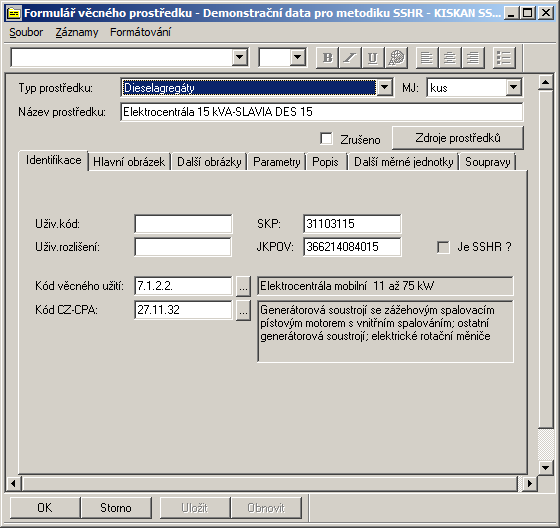Click the Generátorová soustrojí description box
The image size is (560, 528).
385,332
